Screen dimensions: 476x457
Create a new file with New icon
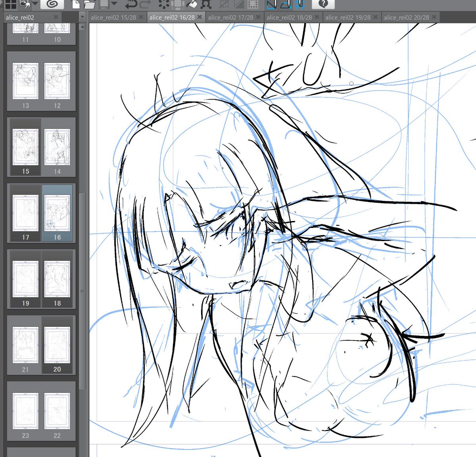pyautogui.click(x=75, y=4)
